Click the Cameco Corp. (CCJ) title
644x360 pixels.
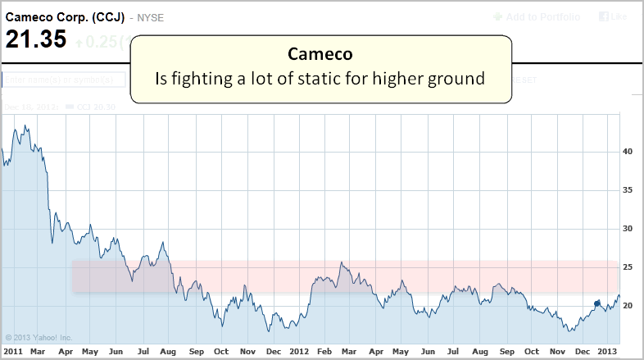(65, 17)
